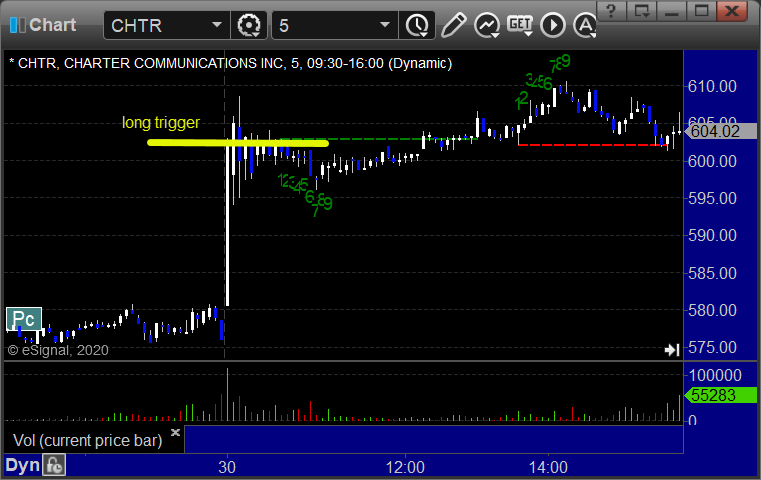This screenshot has width=761, height=480.
Task: Click the upper green 789 count annotation
Action: tap(560, 63)
